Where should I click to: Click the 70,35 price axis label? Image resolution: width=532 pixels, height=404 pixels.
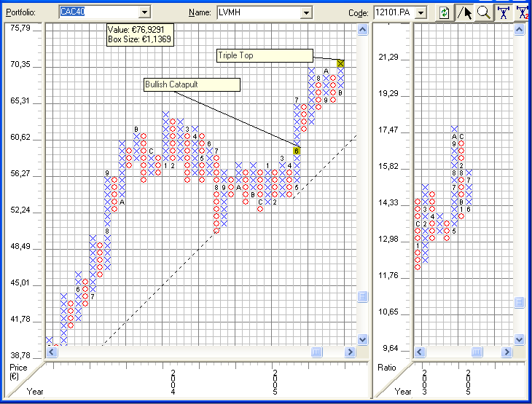(x=20, y=64)
